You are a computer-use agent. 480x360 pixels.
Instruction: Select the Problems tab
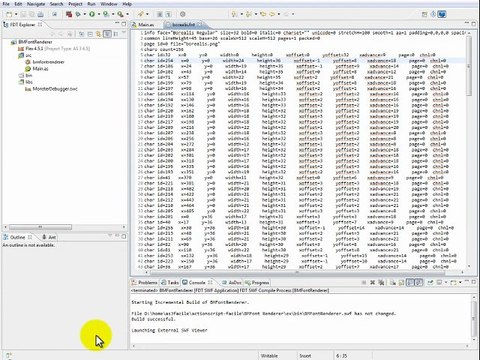[x=144, y=283]
